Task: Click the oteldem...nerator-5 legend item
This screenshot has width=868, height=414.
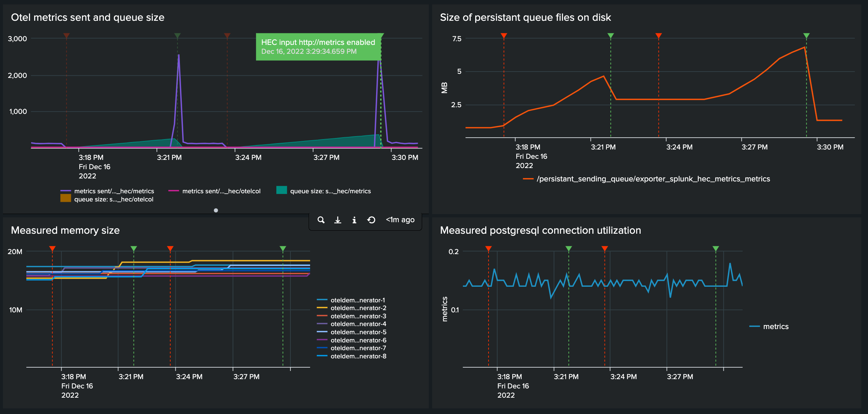Action: [358, 332]
